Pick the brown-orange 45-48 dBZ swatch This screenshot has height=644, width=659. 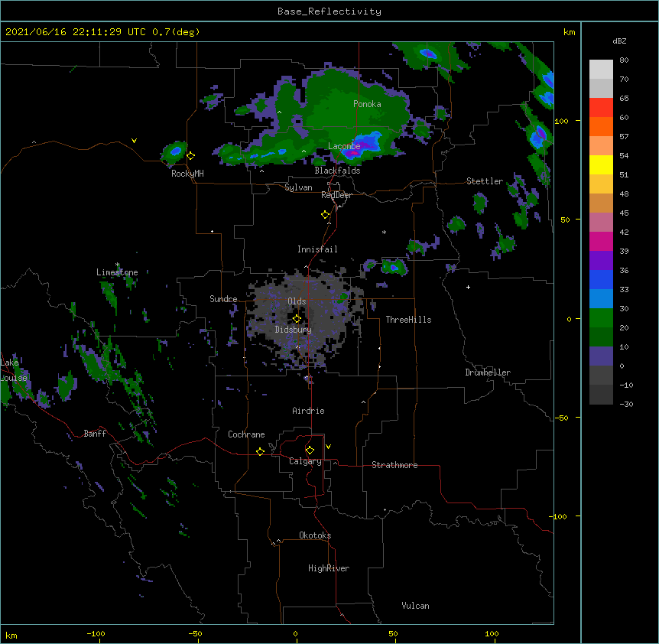point(601,203)
